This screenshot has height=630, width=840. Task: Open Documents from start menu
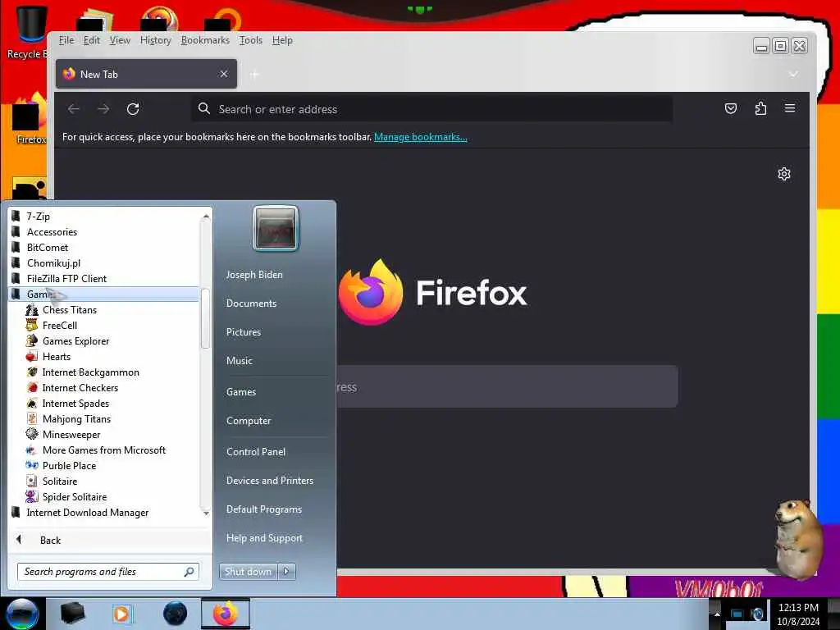[x=251, y=304]
